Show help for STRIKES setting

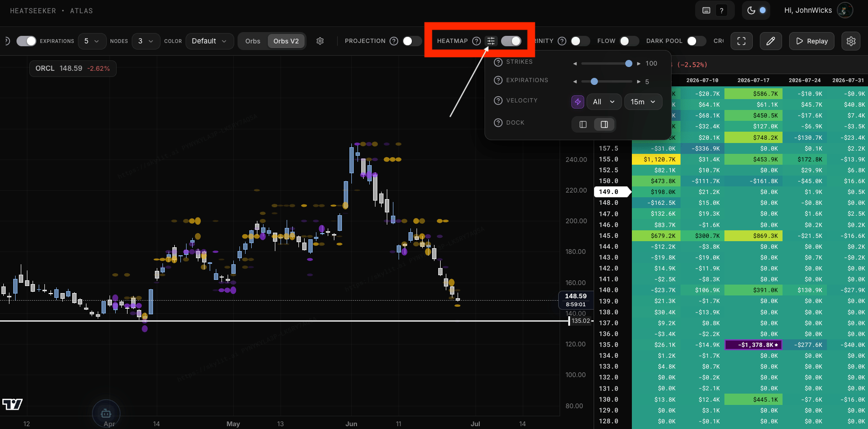(498, 62)
